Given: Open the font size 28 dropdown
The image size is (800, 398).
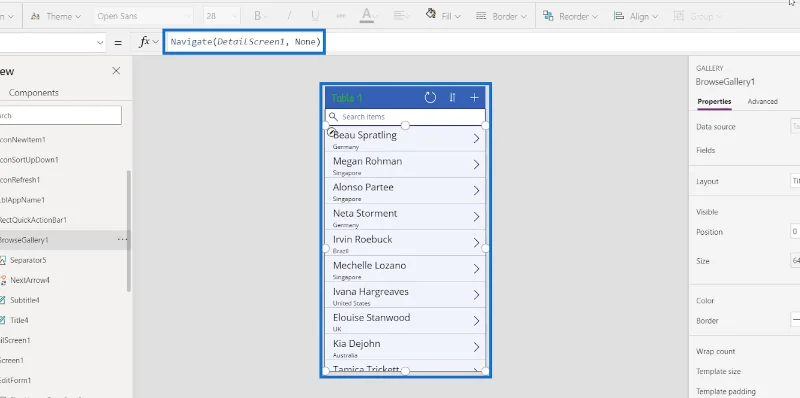Looking at the screenshot, I should pyautogui.click(x=222, y=16).
